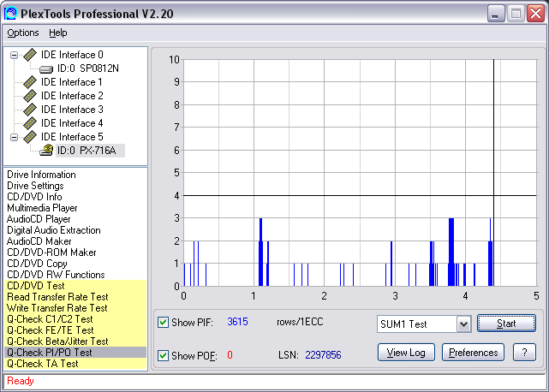This screenshot has height=392, width=549.
Task: Click the LSN value 2297856
Action: click(323, 355)
